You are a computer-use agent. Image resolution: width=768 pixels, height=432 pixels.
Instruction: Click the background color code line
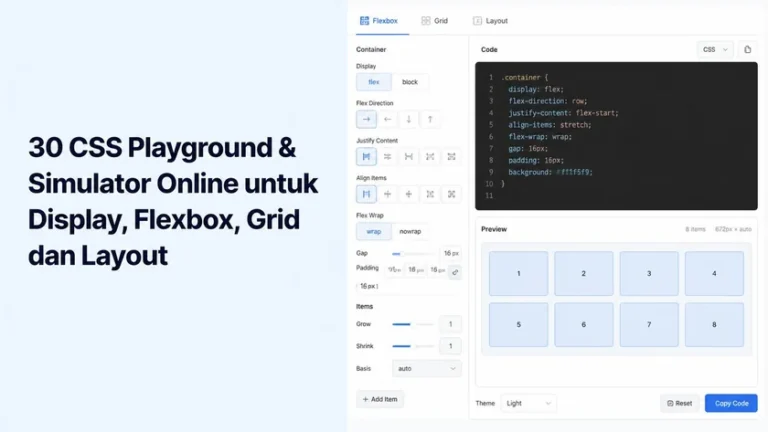pos(550,172)
